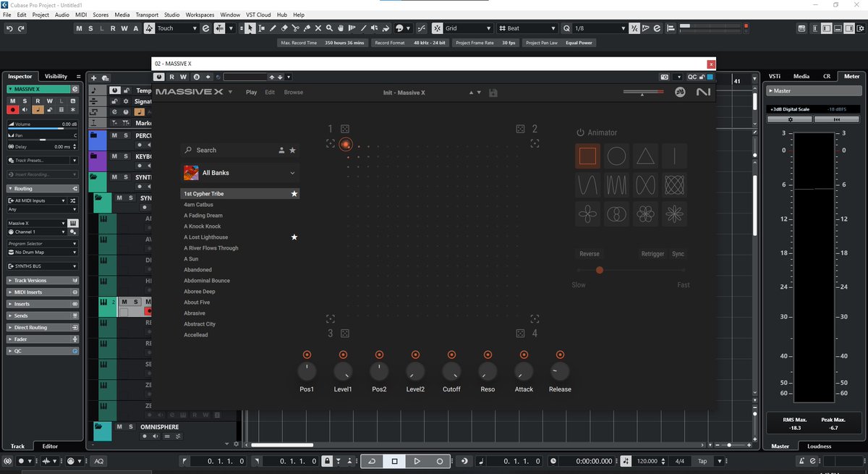Click the Undo arrow in toolbar
The width and height of the screenshot is (868, 474).
[9, 28]
